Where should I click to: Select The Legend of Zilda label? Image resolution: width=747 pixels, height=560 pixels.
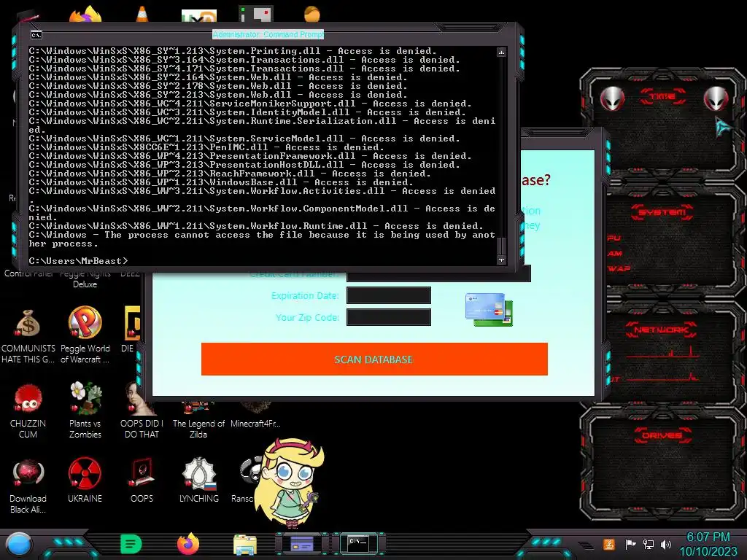point(198,428)
